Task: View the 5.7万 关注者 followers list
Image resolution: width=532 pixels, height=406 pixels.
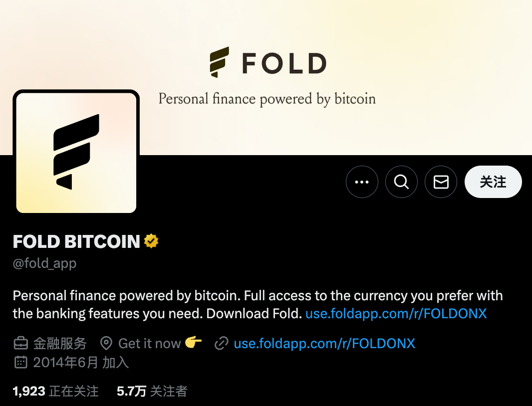Action: (x=152, y=391)
